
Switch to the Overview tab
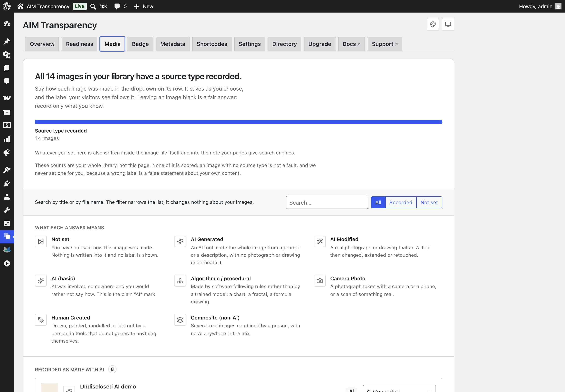tap(42, 44)
